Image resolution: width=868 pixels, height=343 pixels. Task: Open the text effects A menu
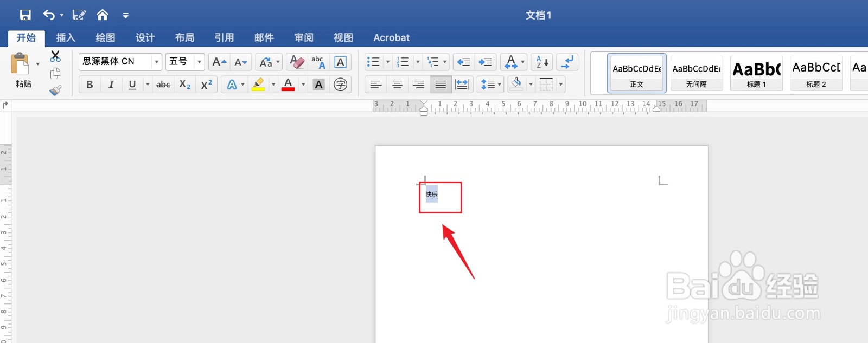[x=234, y=85]
